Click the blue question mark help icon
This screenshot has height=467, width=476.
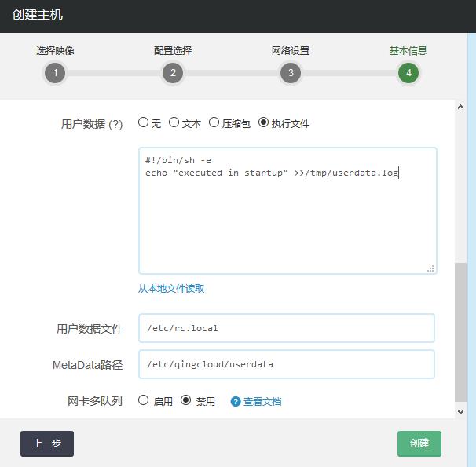(235, 401)
